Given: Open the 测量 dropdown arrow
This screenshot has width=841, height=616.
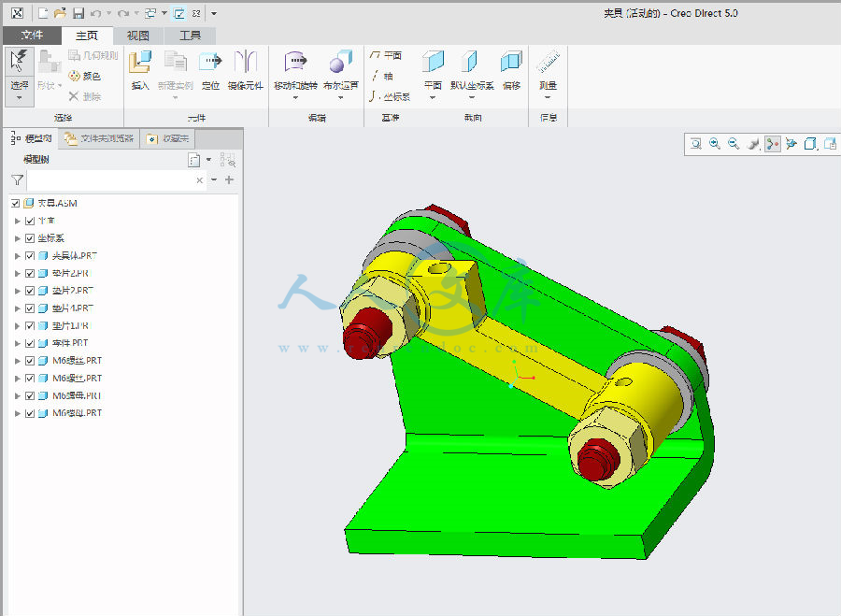Looking at the screenshot, I should pos(549,97).
